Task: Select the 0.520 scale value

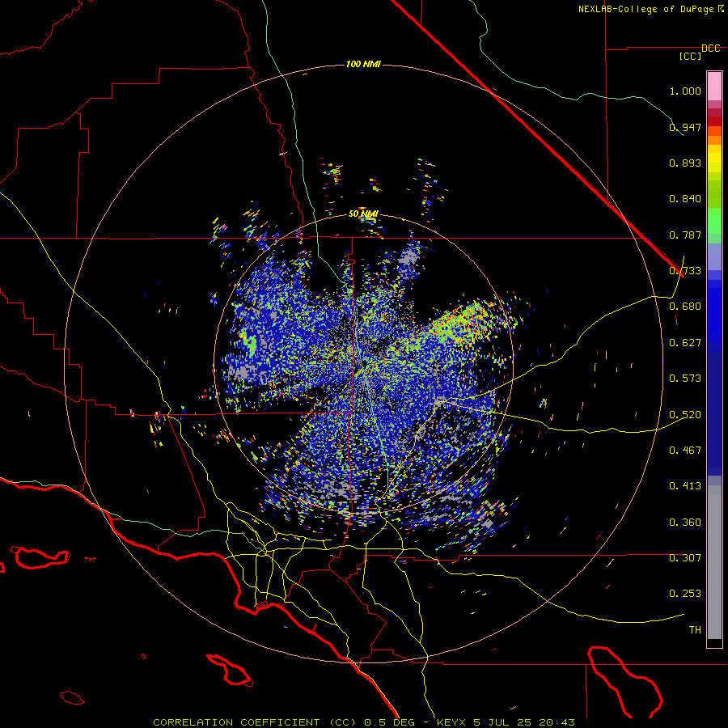Action: pyautogui.click(x=685, y=415)
